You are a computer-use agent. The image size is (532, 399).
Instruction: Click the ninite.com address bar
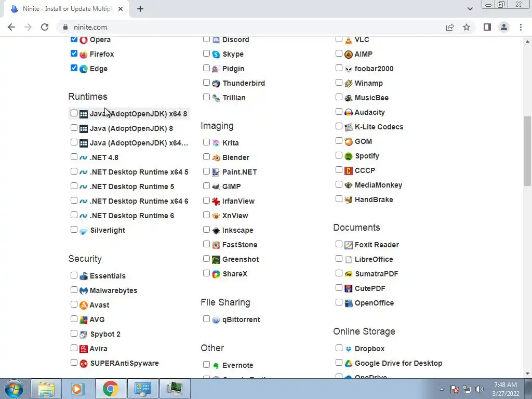(251, 27)
